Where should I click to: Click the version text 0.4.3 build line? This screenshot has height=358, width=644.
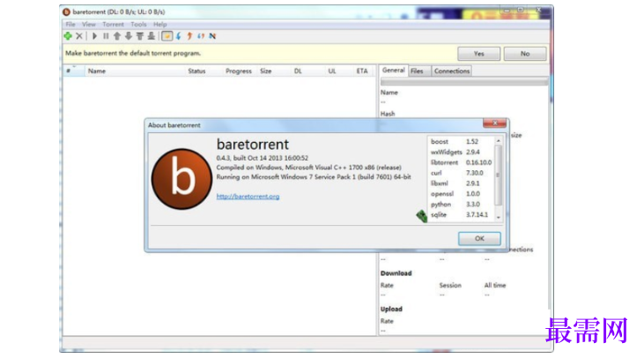coord(262,158)
